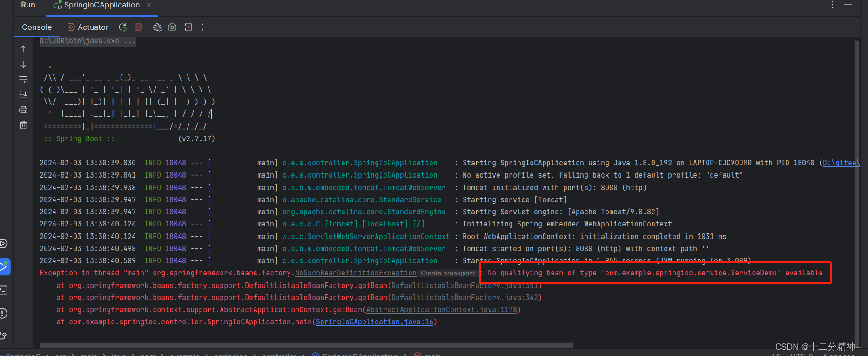Open NoSuchBeanDefinitionException class link
The height and width of the screenshot is (356, 868).
356,273
